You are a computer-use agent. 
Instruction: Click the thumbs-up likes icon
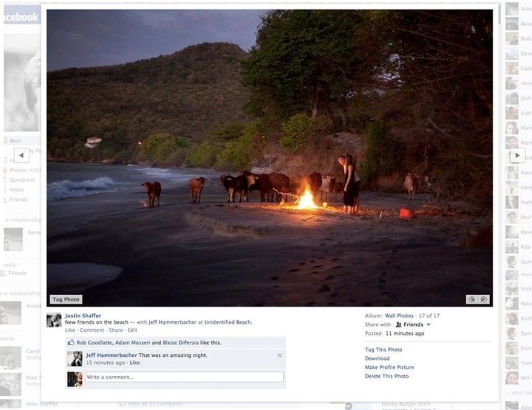click(71, 343)
